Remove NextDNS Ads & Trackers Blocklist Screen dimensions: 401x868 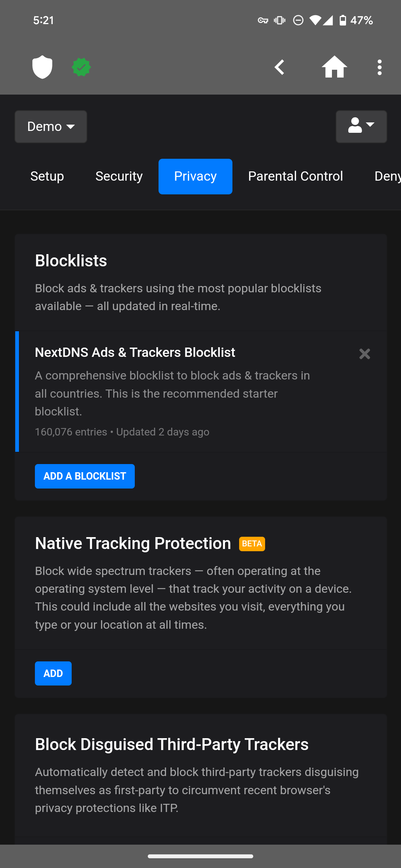(365, 354)
